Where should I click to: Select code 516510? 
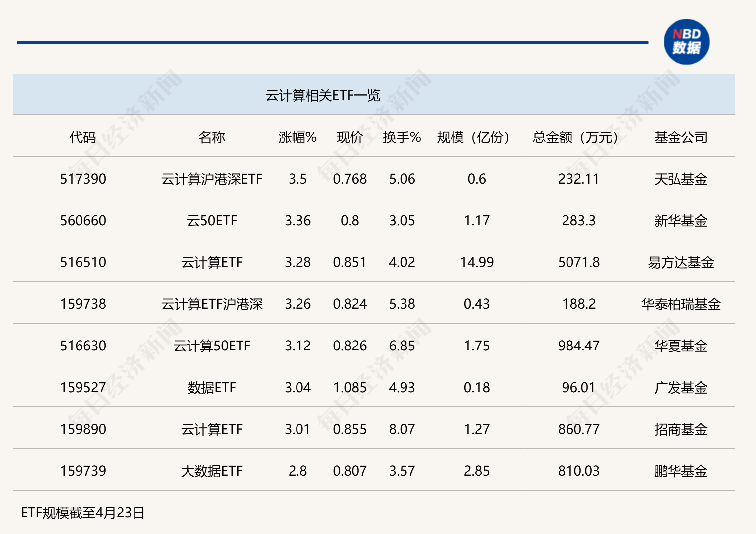pyautogui.click(x=83, y=262)
